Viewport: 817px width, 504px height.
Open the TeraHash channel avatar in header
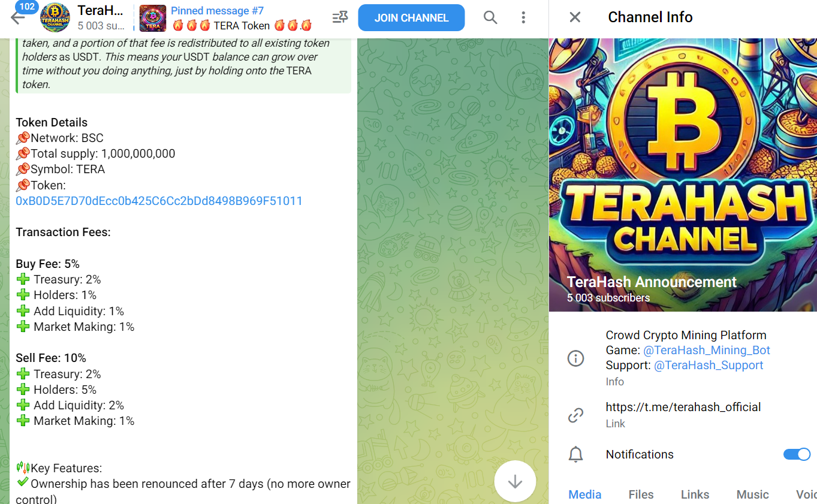click(x=55, y=18)
